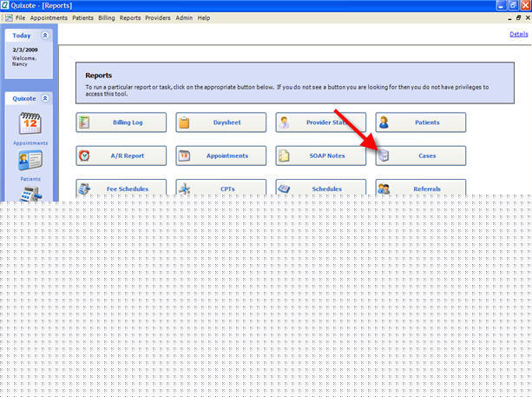532x397 pixels.
Task: Open the Patients report button
Action: point(420,122)
